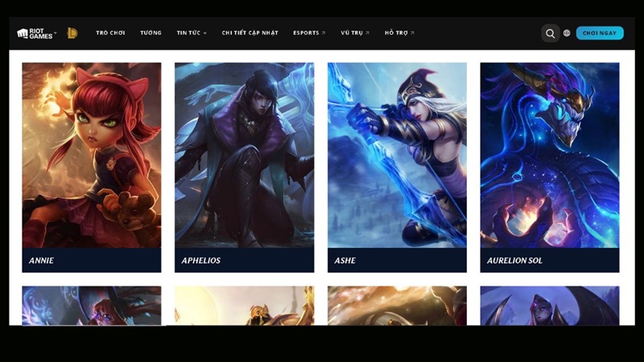The width and height of the screenshot is (644, 362).
Task: Select the Ashe champion artwork
Action: [x=397, y=155]
